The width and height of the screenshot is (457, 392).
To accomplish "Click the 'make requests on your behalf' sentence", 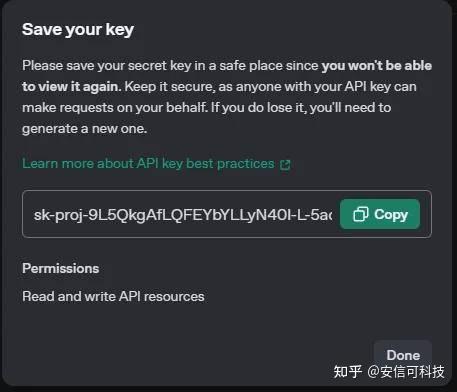I will [114, 108].
